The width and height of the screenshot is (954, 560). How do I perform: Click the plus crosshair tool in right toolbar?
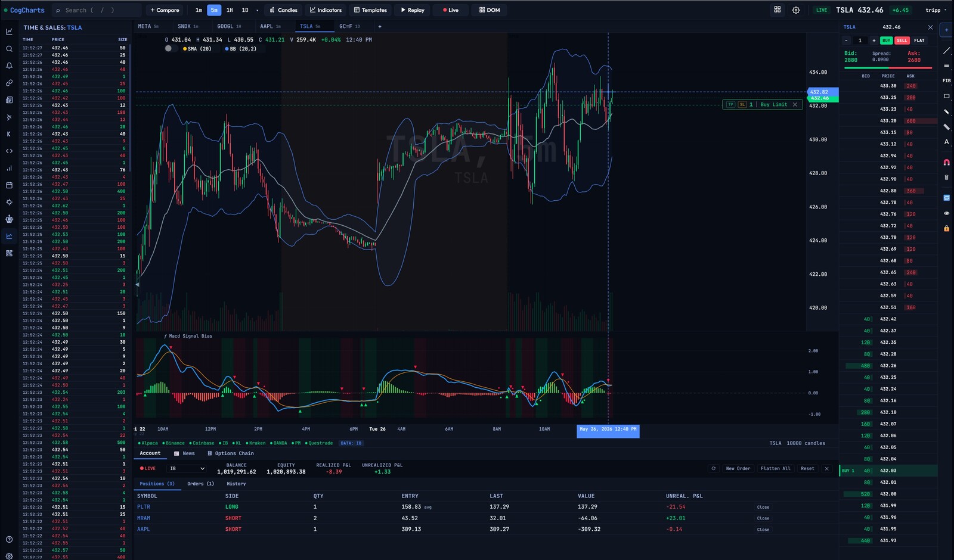[x=946, y=29]
